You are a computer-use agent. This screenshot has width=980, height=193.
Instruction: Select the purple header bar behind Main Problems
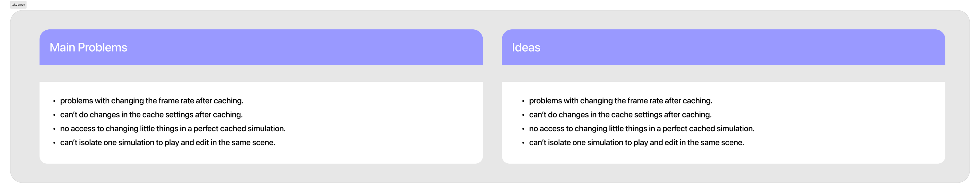click(x=261, y=47)
